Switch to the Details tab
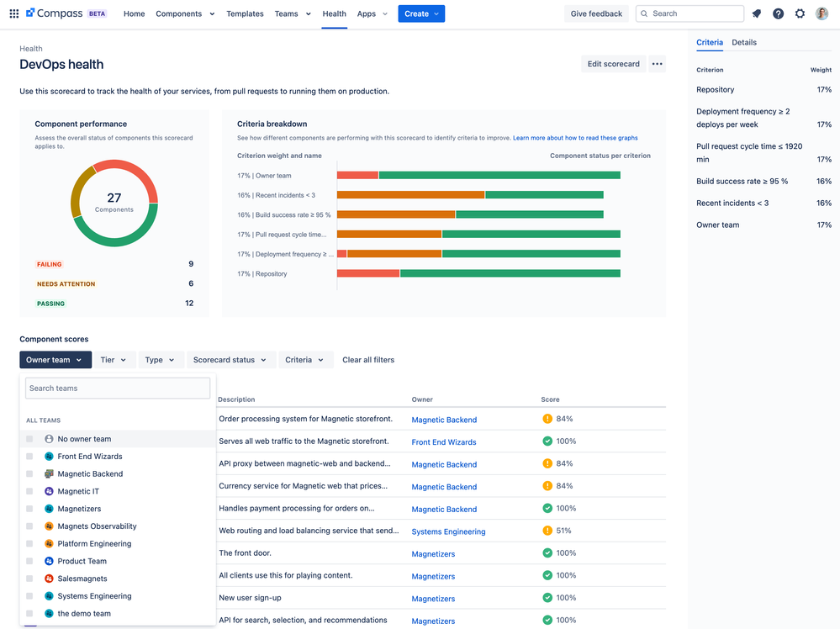This screenshot has width=840, height=629. pos(743,42)
